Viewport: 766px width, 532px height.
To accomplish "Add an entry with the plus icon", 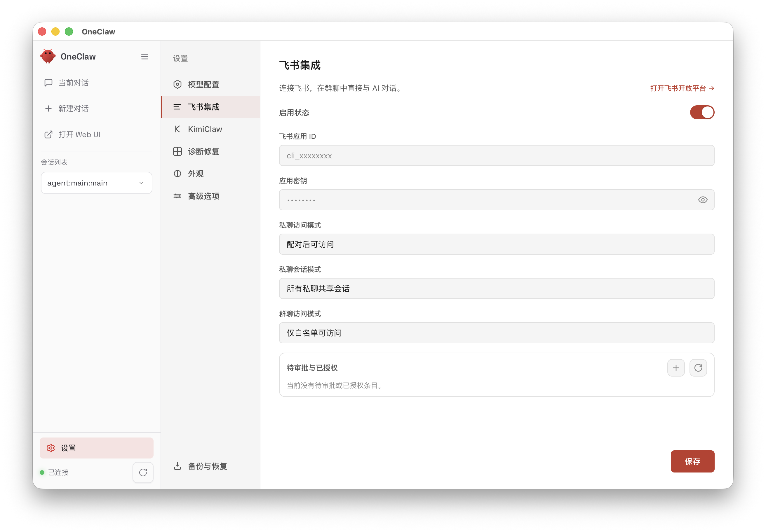I will [x=676, y=368].
